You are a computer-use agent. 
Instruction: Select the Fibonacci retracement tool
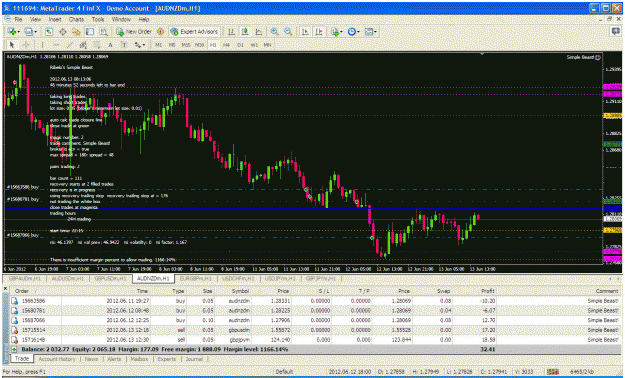(96, 45)
